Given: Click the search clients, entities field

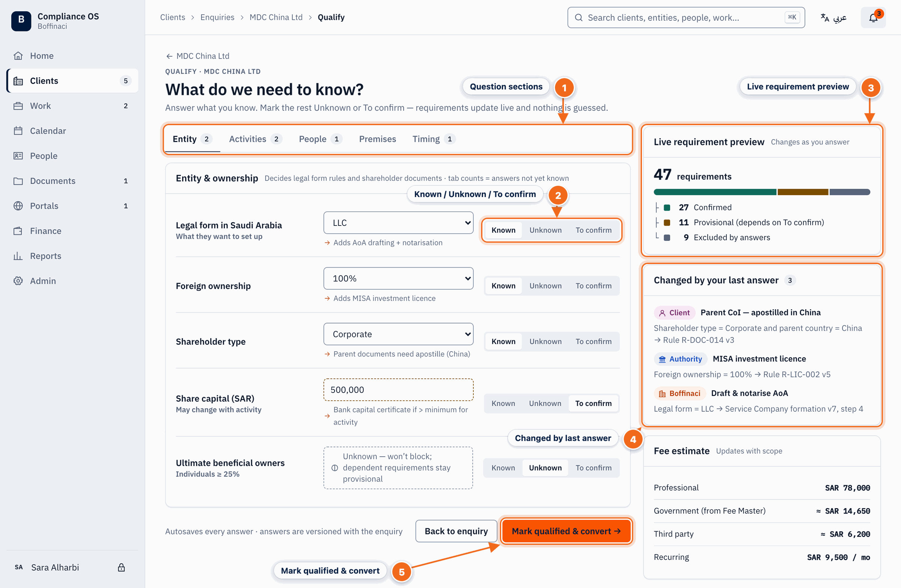Looking at the screenshot, I should 686,17.
